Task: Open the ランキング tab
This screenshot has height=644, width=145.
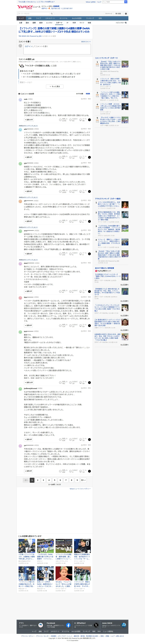Action: pyautogui.click(x=90, y=18)
